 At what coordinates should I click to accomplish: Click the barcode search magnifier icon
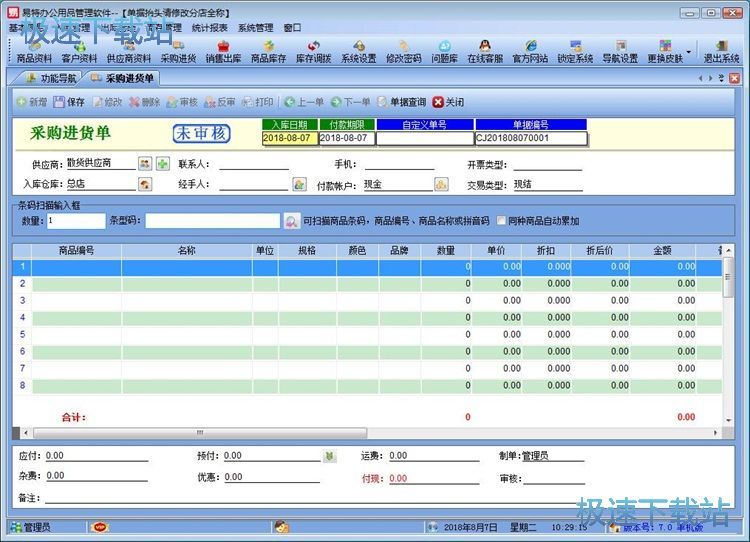click(x=291, y=221)
